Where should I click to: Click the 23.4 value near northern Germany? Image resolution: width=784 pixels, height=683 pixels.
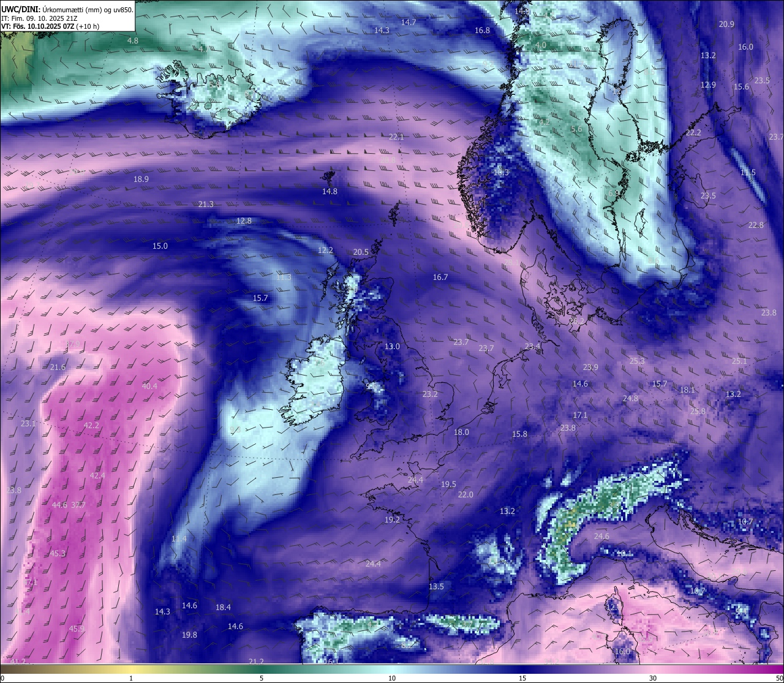pyautogui.click(x=533, y=346)
